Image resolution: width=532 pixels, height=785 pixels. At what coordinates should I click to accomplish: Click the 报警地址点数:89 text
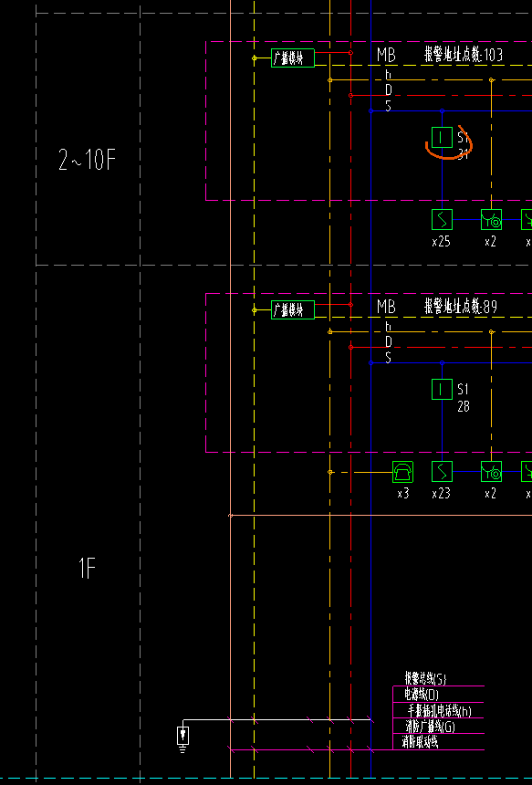point(461,307)
